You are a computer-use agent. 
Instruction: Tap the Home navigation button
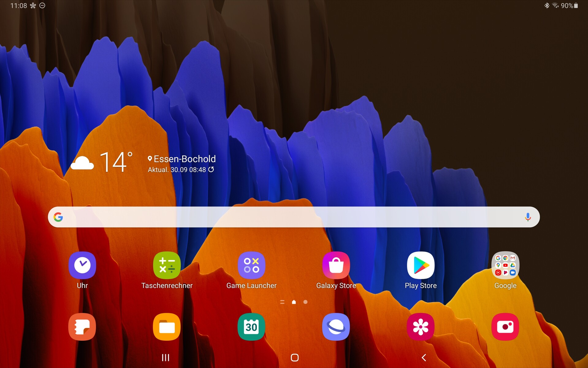[295, 358]
